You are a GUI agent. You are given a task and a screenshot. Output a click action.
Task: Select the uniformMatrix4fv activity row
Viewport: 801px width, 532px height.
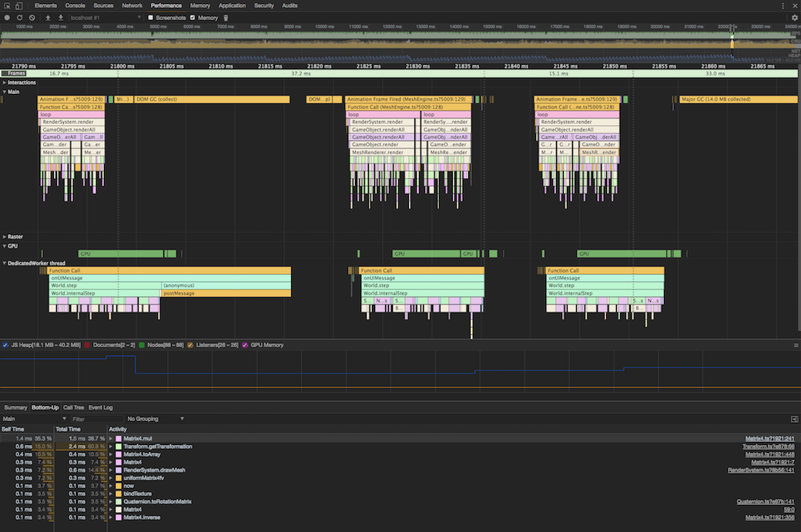(x=400, y=478)
